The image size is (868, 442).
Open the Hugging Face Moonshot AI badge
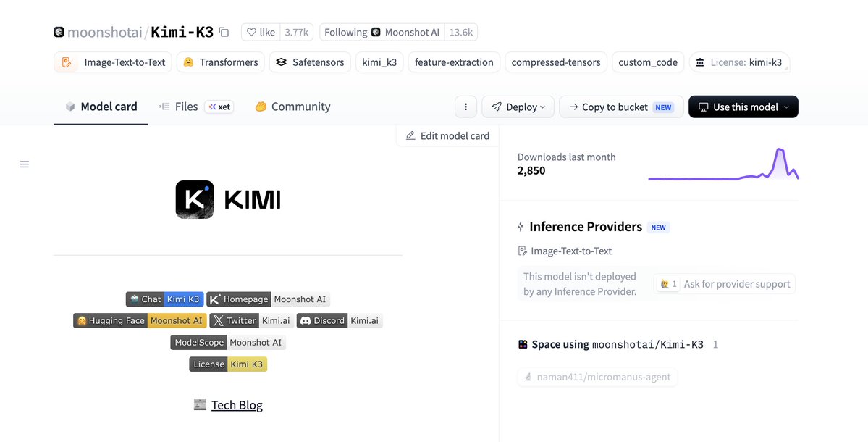pos(140,321)
